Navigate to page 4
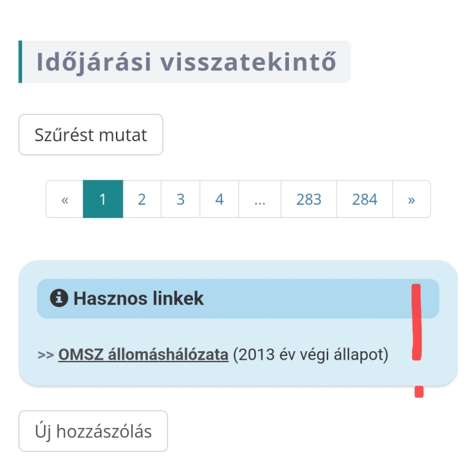This screenshot has height=469, width=476. click(x=219, y=199)
